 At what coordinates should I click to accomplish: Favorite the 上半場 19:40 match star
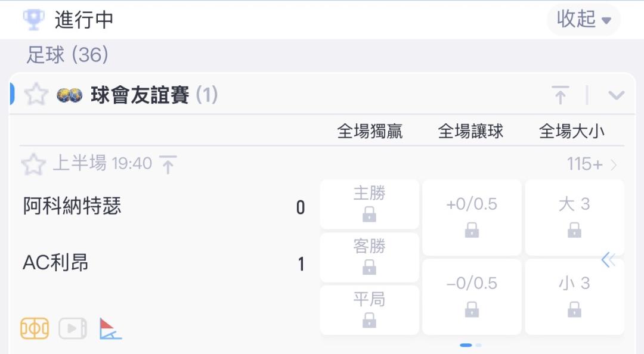(x=33, y=164)
